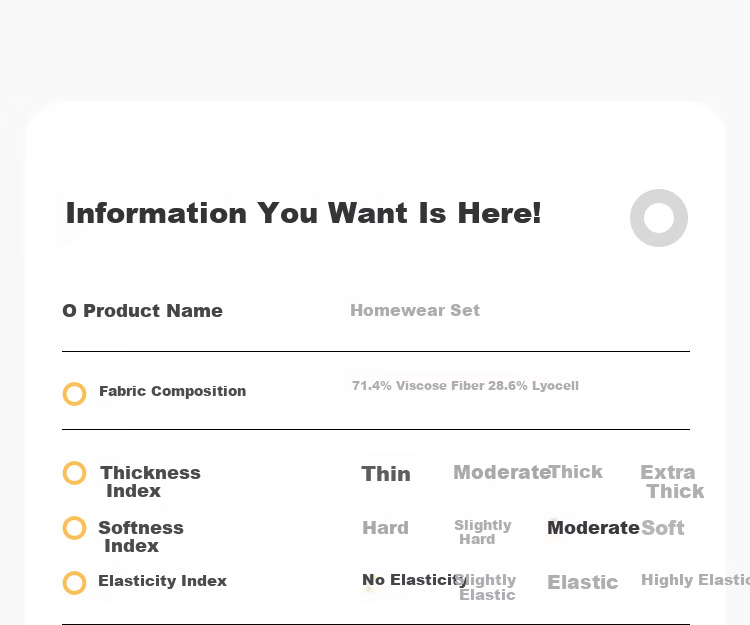Viewport: 750px width, 625px height.
Task: Choose the Highly Elastic option
Action: [x=695, y=580]
